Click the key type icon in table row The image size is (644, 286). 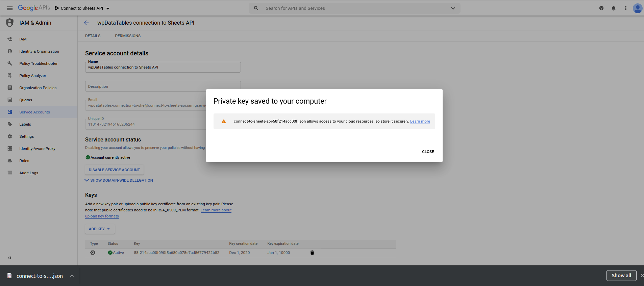pyautogui.click(x=93, y=253)
